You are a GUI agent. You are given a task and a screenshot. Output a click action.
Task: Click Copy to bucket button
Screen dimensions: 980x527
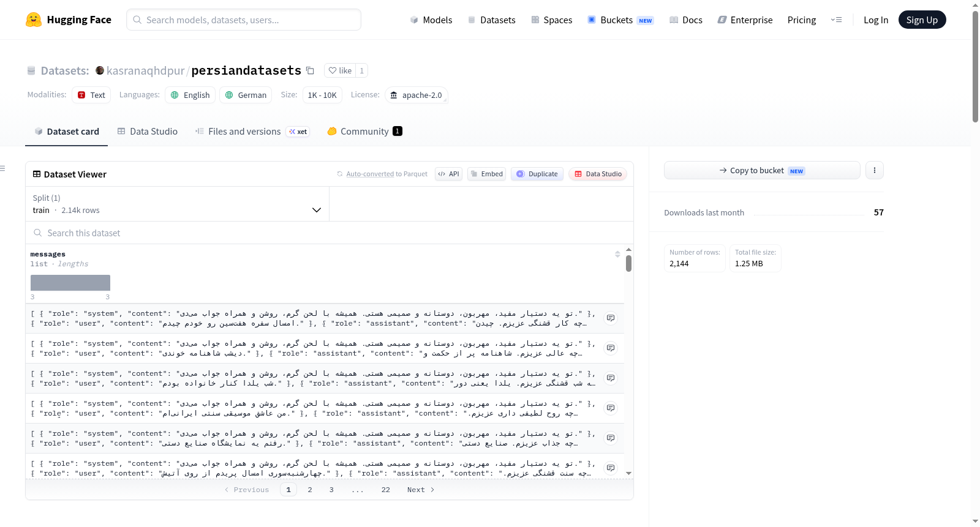(762, 170)
